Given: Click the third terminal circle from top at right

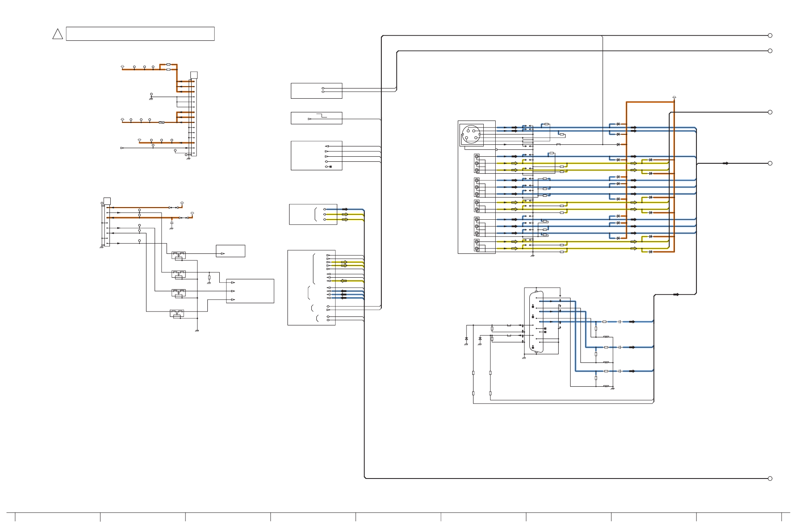Looking at the screenshot, I should click(770, 112).
